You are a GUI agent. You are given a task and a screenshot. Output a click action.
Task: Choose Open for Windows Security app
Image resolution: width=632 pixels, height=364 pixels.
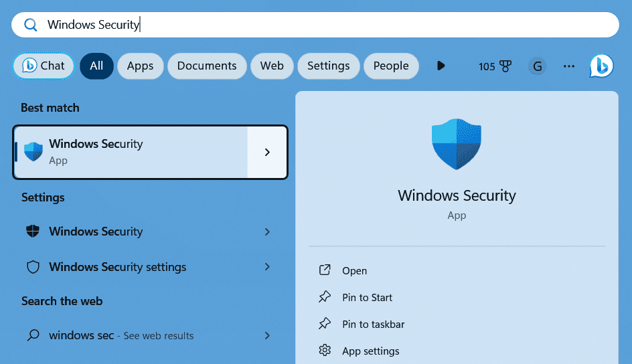354,271
